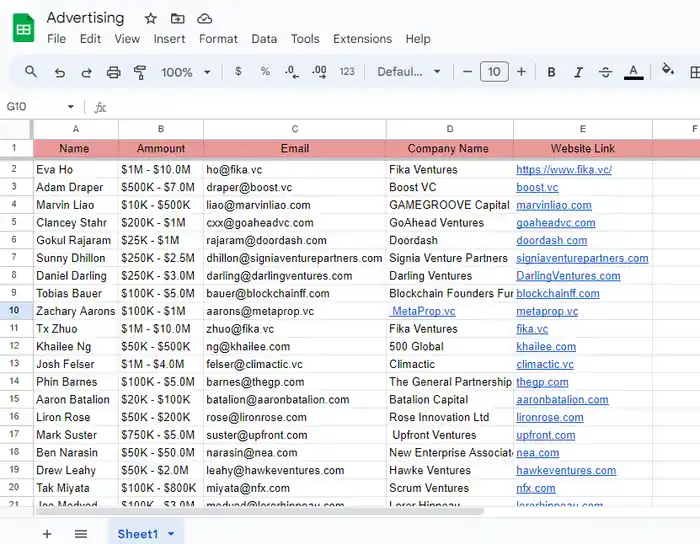Undo the last action
This screenshot has height=544, width=700.
tap(59, 72)
